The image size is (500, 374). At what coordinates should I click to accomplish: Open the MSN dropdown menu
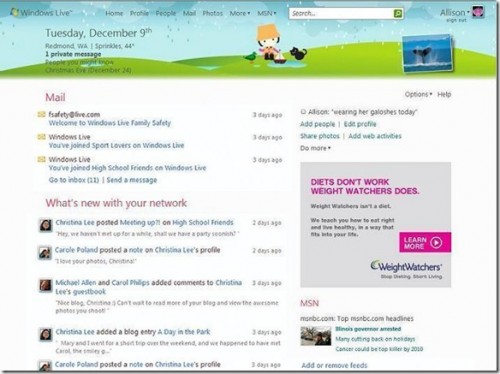pos(267,13)
